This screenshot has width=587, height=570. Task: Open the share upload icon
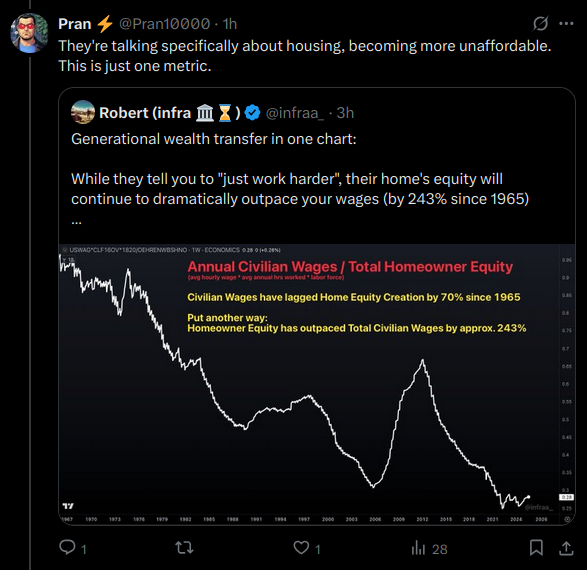pos(566,548)
